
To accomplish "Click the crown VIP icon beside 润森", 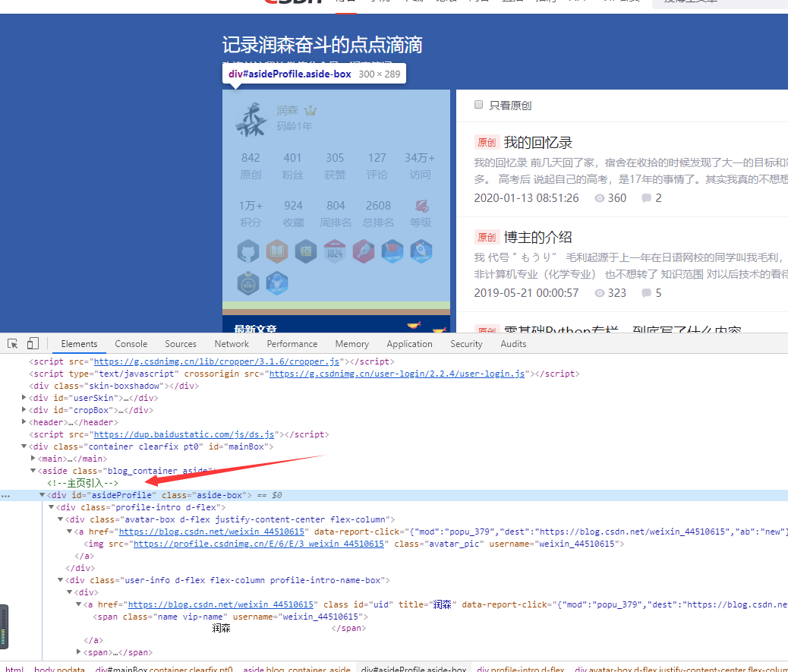I will (310, 110).
